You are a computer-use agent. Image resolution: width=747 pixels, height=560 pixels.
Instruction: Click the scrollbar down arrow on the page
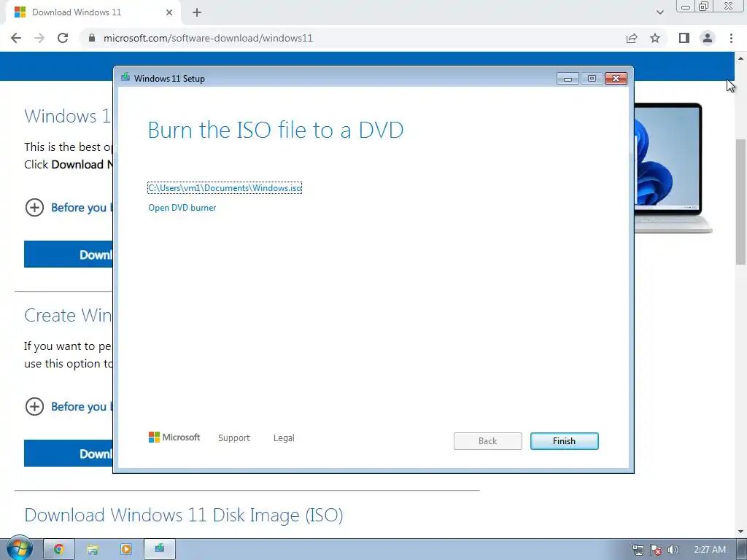[740, 532]
